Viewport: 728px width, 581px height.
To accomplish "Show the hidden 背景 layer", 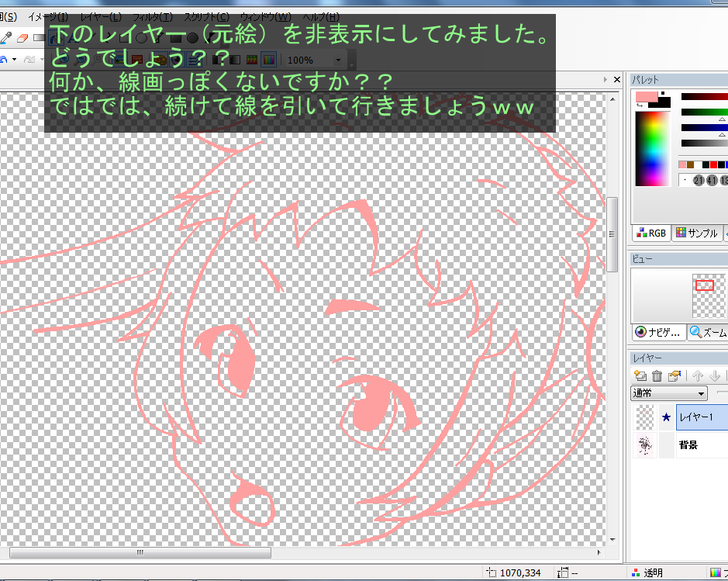I will (666, 445).
